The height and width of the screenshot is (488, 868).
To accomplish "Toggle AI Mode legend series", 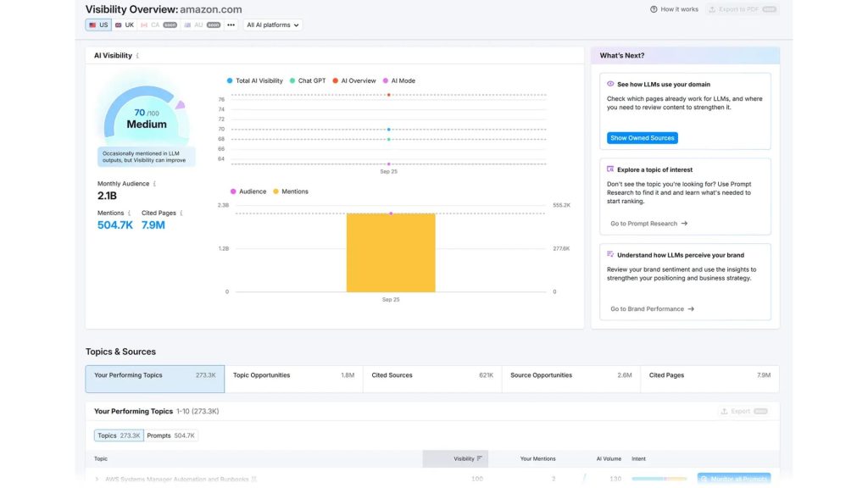I will pos(398,80).
